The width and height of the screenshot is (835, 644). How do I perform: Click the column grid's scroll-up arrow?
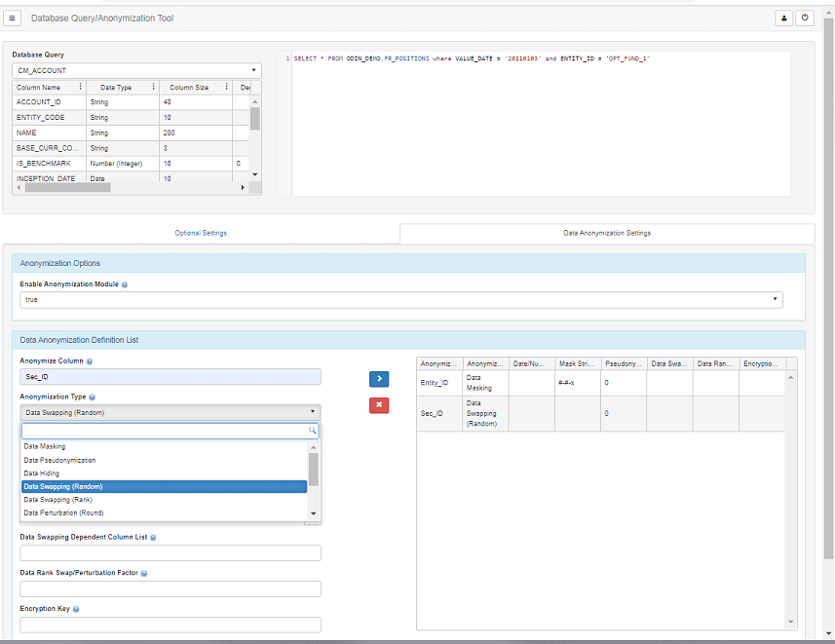(255, 101)
